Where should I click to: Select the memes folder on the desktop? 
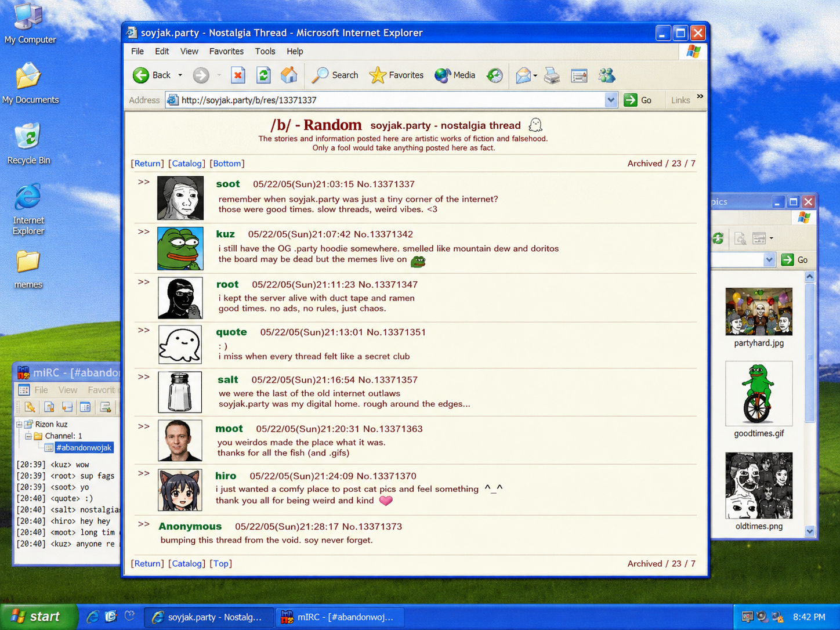pos(28,270)
